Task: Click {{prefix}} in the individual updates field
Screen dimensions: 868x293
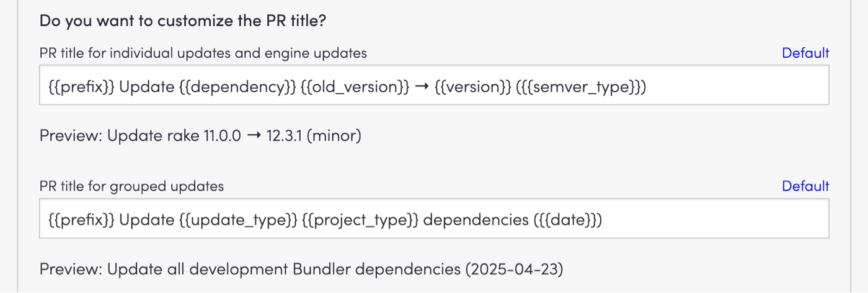Action: click(81, 86)
